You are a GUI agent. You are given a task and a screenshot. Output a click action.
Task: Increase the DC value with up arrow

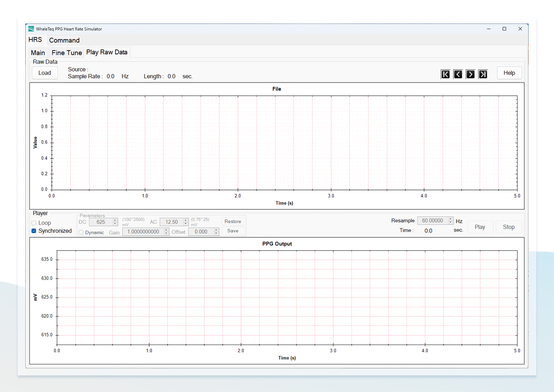115,220
